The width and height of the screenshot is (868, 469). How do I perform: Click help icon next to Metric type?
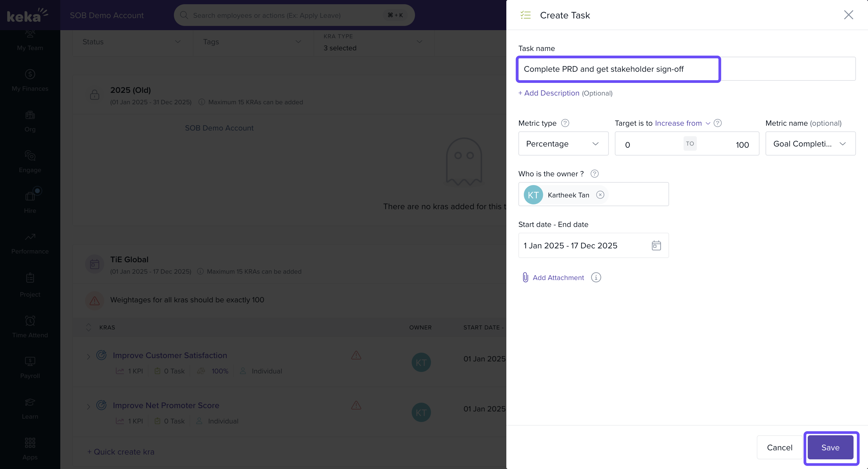[x=565, y=123]
